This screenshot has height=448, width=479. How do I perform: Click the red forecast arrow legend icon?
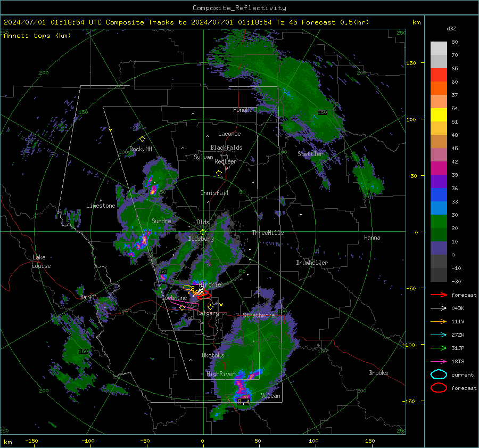[439, 295]
